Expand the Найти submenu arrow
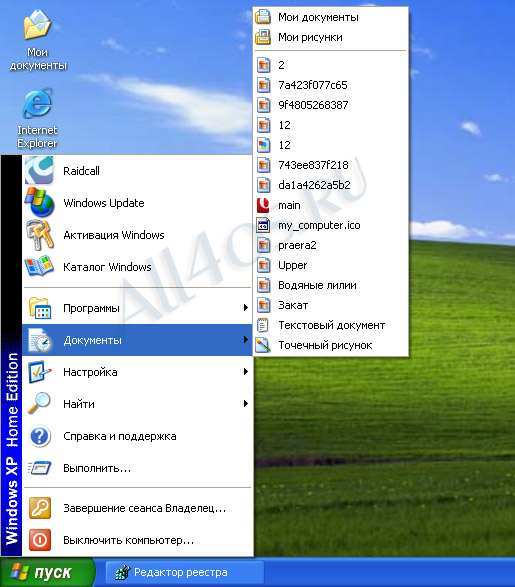Image resolution: width=515 pixels, height=587 pixels. pos(246,404)
